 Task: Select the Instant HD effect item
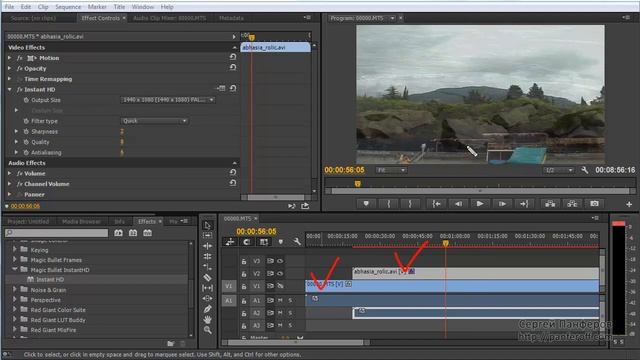coord(50,280)
